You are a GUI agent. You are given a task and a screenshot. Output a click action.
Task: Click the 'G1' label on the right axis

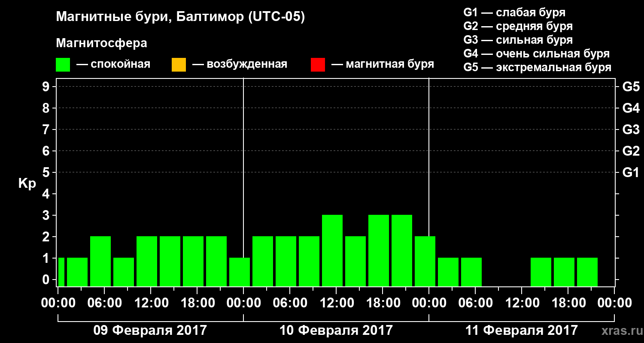[x=631, y=172]
